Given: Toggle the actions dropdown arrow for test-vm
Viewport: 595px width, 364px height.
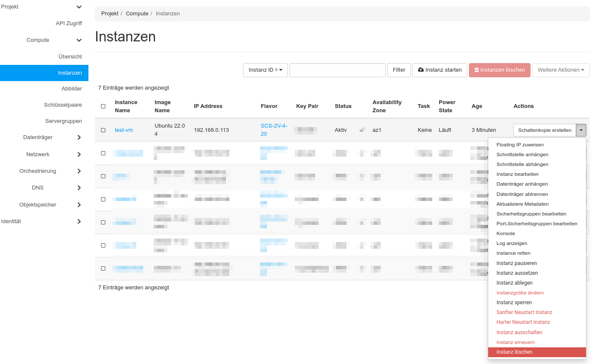Looking at the screenshot, I should pos(581,130).
